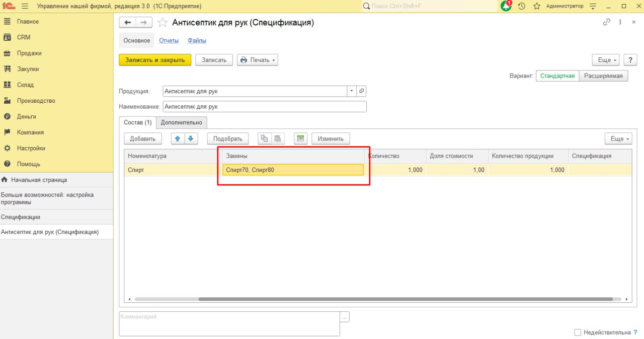
Task: Switch to open Спецификации page
Action: coord(56,217)
